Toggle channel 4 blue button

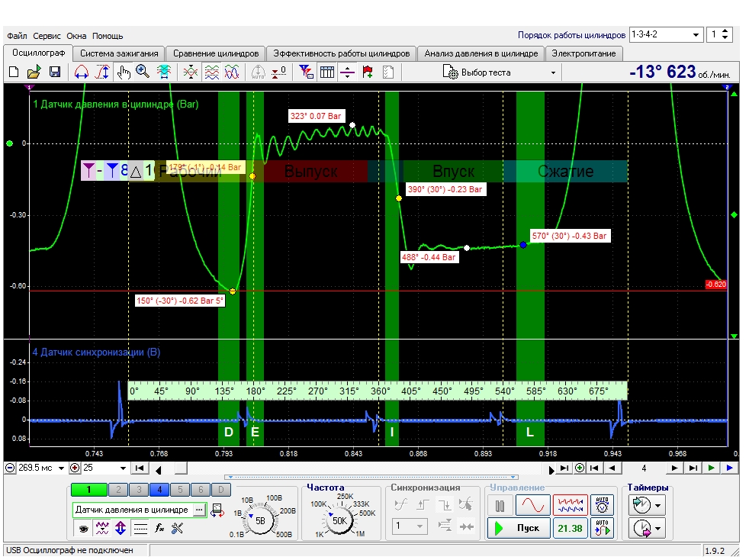click(159, 489)
